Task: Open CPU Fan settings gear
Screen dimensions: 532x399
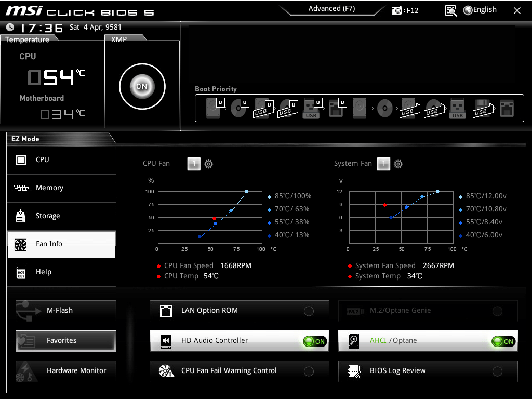Action: [208, 164]
